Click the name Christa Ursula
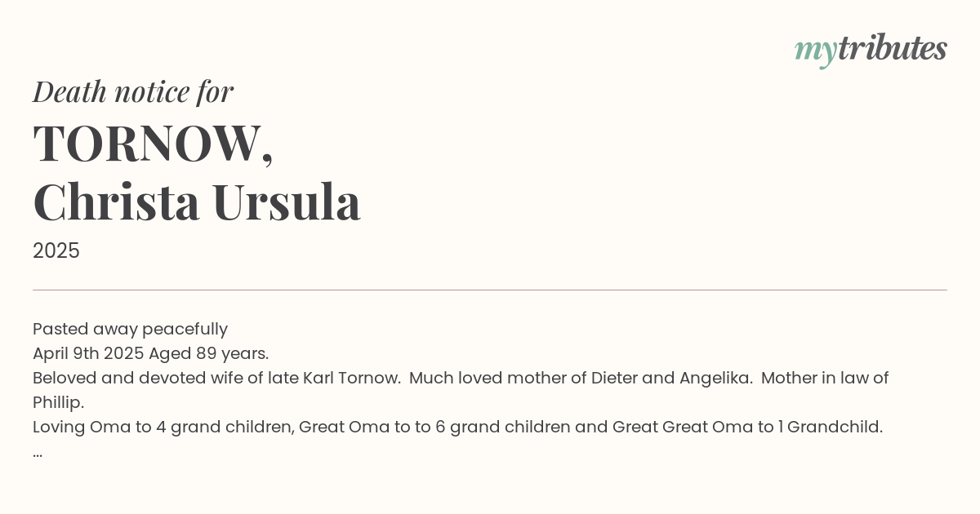Screen dimensions: 980x514 coord(197,202)
